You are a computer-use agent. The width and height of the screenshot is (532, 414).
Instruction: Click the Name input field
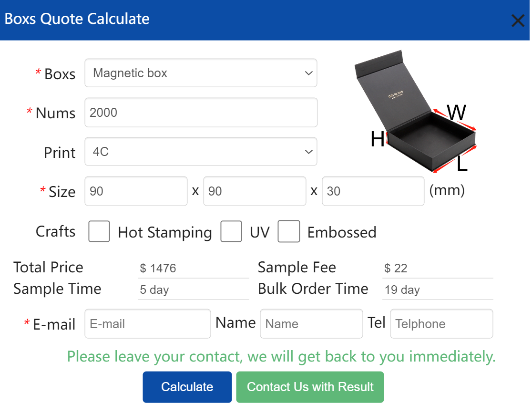(x=311, y=324)
